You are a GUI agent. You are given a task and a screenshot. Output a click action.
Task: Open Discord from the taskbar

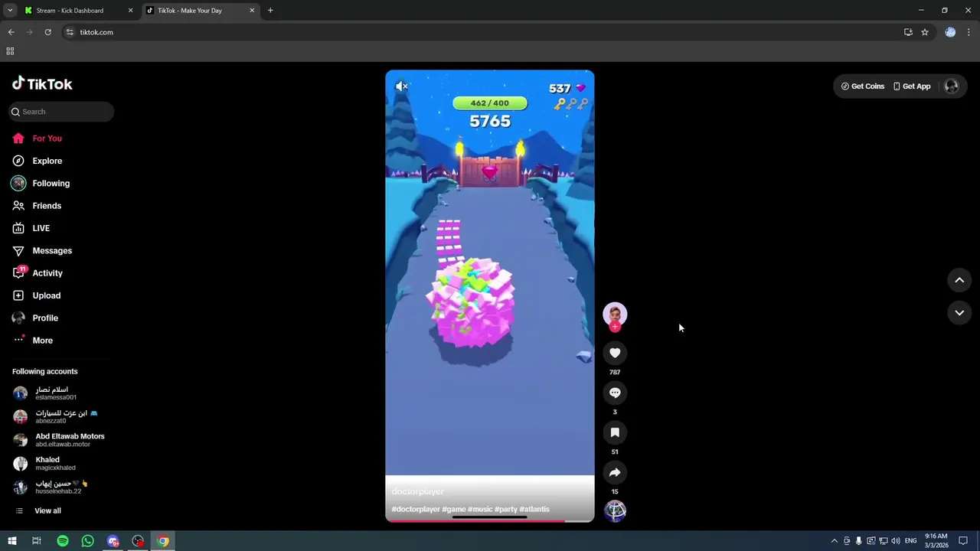click(113, 541)
